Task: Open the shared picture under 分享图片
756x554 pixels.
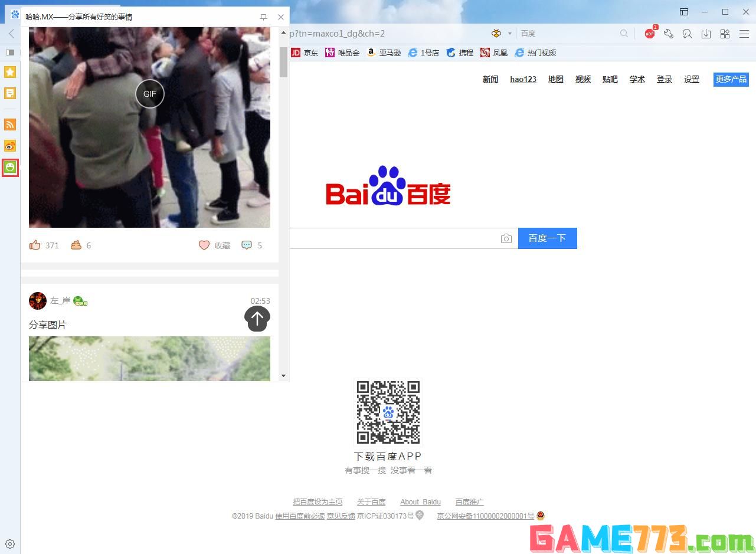Action: pos(149,359)
